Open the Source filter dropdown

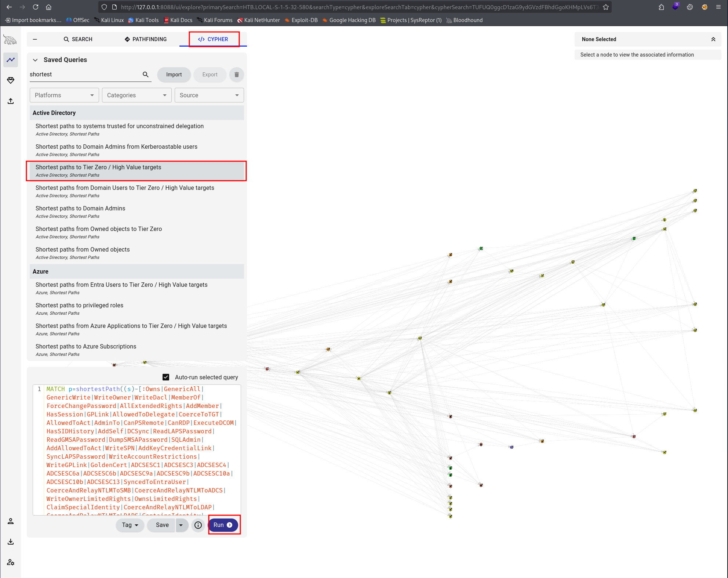click(209, 95)
